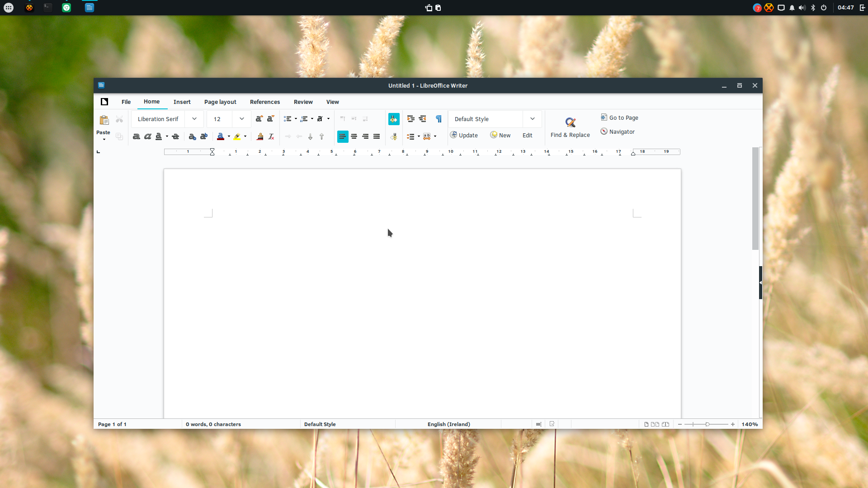
Task: Open Find & Replace
Action: pos(570,127)
